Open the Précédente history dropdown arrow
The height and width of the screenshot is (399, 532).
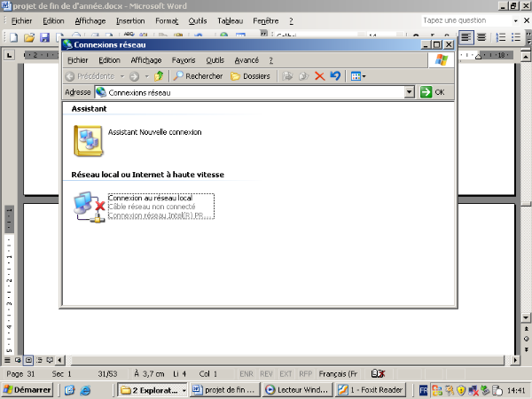[x=122, y=76]
